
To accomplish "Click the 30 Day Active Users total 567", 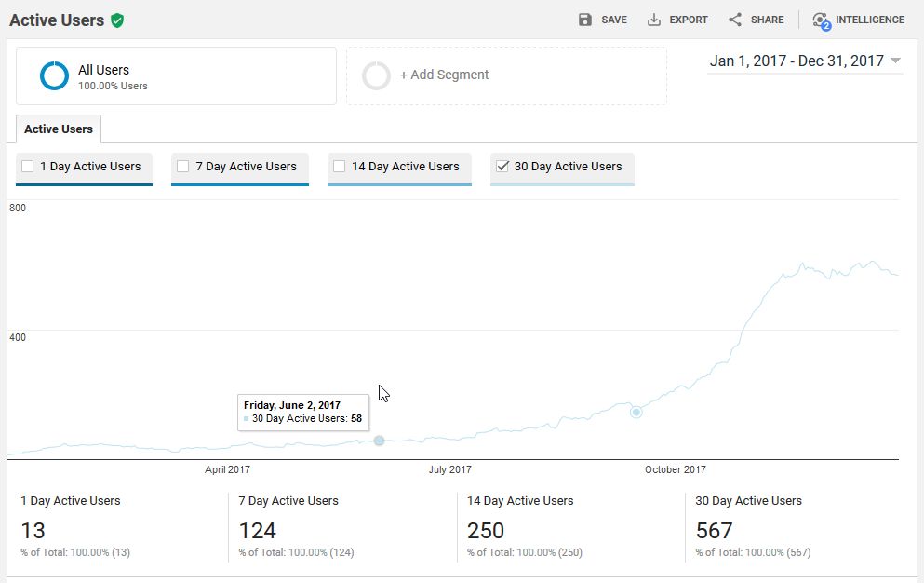I will [x=714, y=531].
